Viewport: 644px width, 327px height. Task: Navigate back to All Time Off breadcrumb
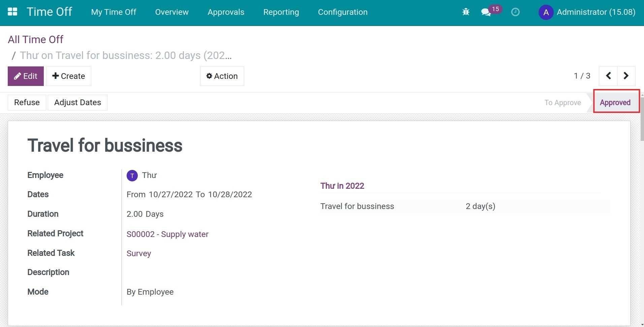35,39
